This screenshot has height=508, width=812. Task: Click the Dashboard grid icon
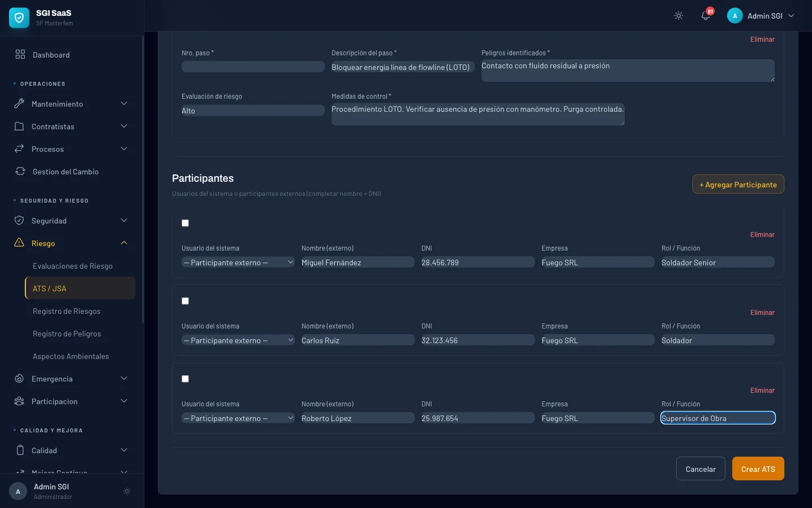pyautogui.click(x=20, y=55)
